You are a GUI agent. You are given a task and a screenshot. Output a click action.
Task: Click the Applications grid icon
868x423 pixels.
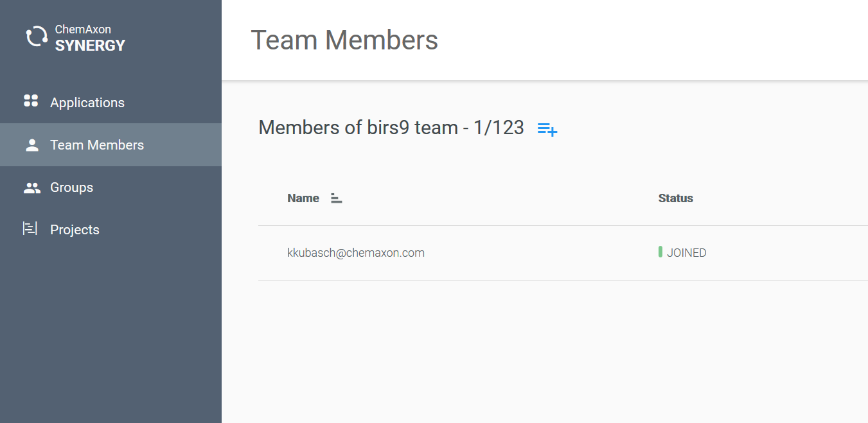[31, 101]
